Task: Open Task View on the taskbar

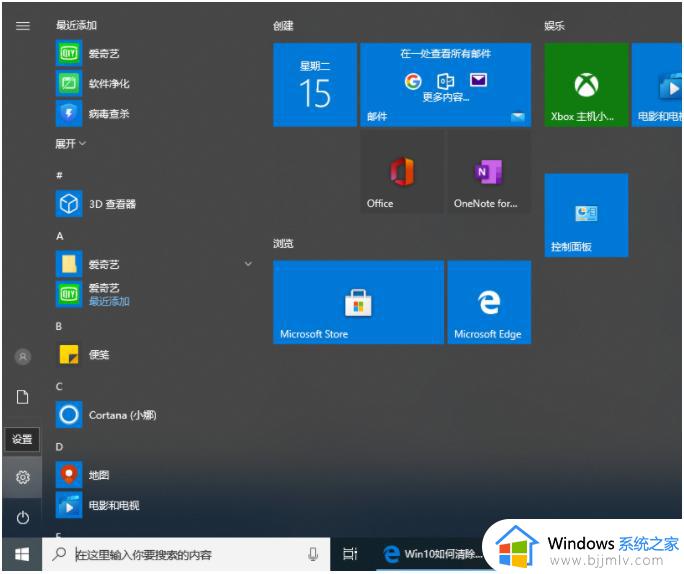Action: pos(350,554)
